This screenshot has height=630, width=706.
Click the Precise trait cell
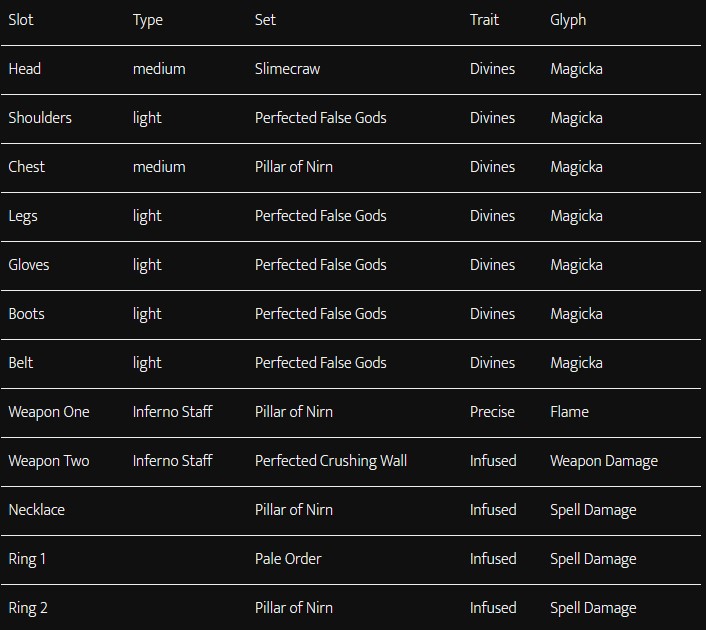click(492, 412)
